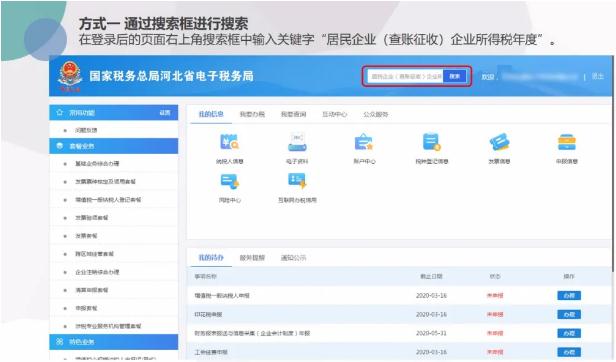Click 办理 button for 增值税一般纳税人申报
The width and height of the screenshot is (616, 362).
569,296
